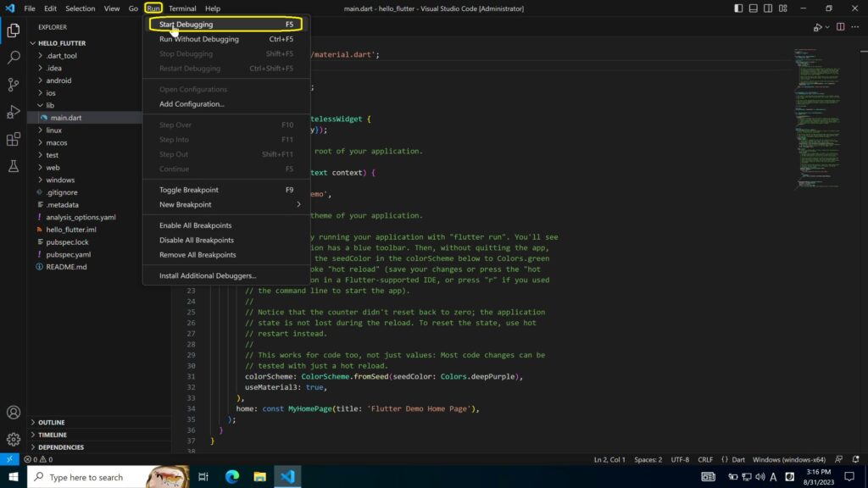Open Customize Layout icon
This screenshot has width=868, height=488.
(x=782, y=8)
